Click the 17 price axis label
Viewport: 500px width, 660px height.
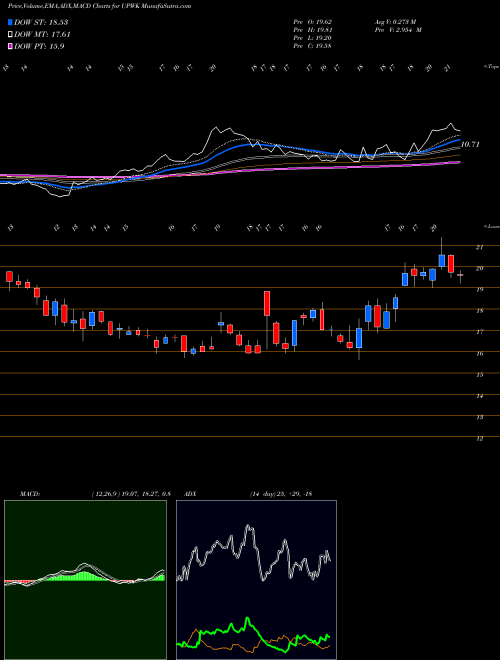pyautogui.click(x=479, y=332)
